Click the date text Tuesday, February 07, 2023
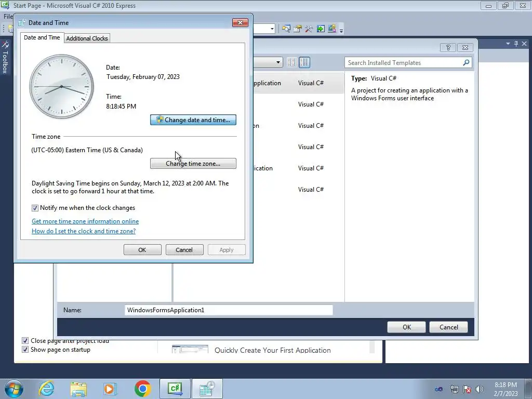This screenshot has height=399, width=532. (143, 77)
